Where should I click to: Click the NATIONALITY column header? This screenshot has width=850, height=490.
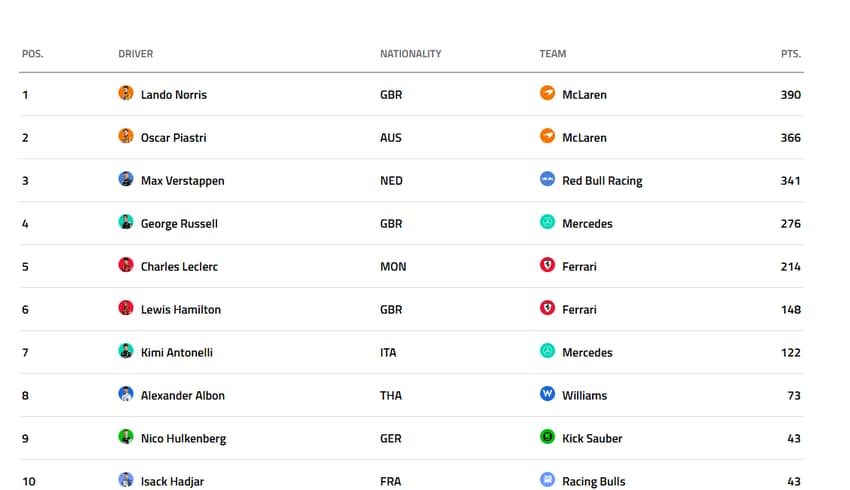410,54
